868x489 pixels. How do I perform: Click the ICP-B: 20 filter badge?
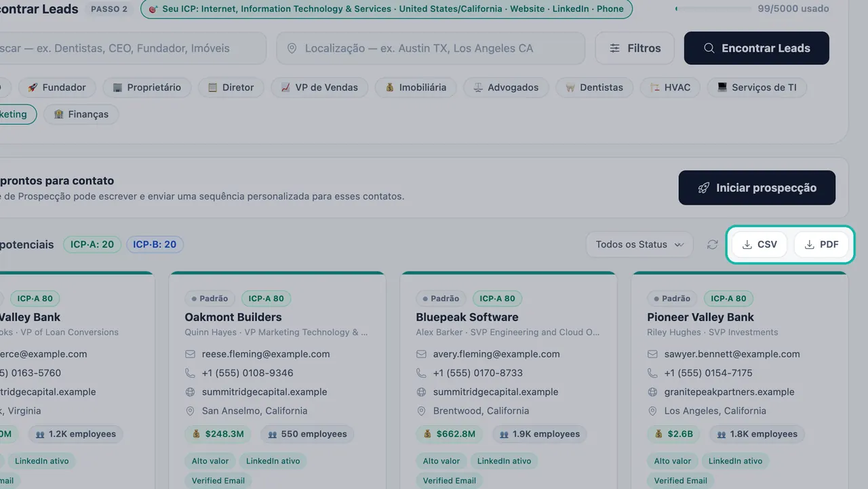(x=155, y=244)
